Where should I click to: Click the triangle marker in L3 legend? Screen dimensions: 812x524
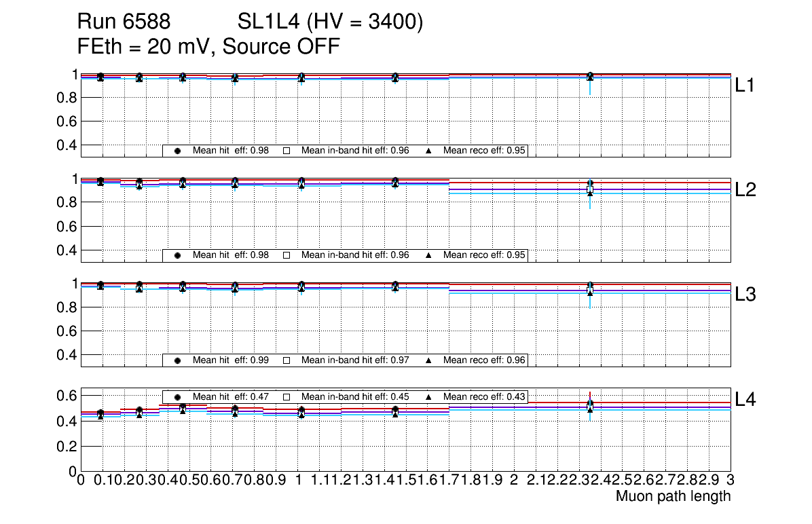tap(428, 360)
